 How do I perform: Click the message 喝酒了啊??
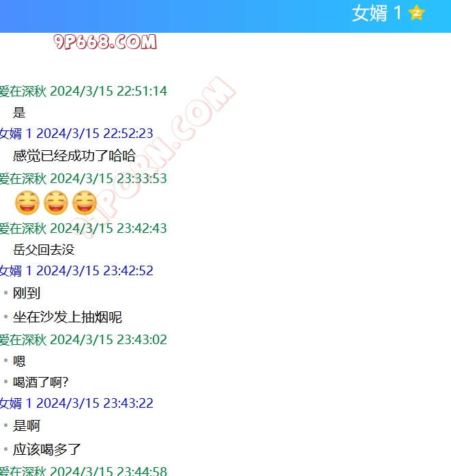(x=41, y=382)
